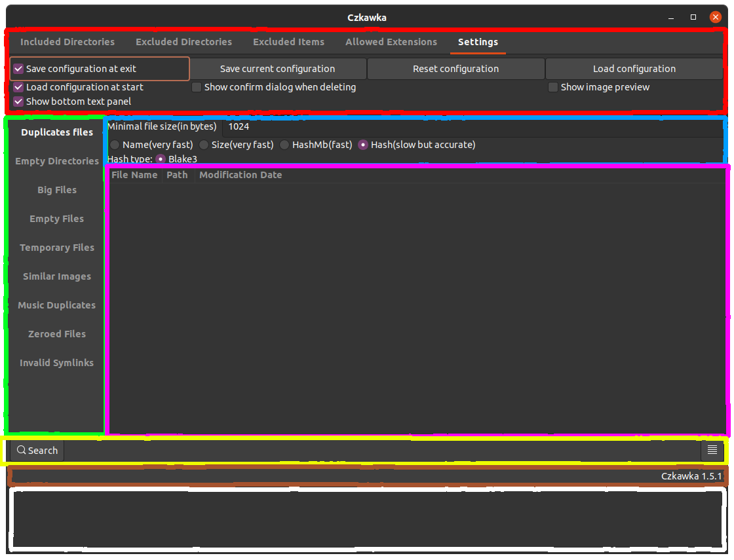Minimize the Czkawka window
Viewport: 734px width, 560px height.
[671, 17]
